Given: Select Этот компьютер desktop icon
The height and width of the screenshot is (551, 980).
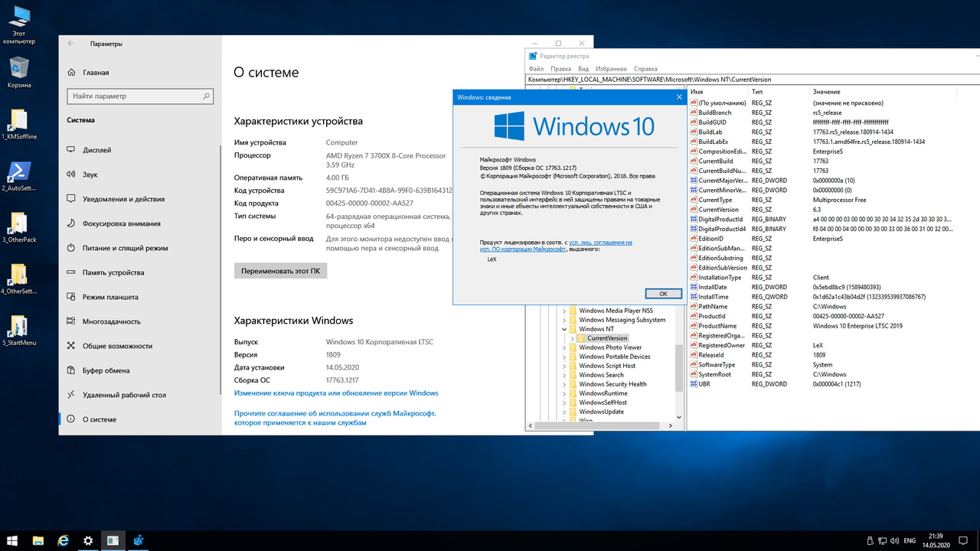Looking at the screenshot, I should point(19,24).
